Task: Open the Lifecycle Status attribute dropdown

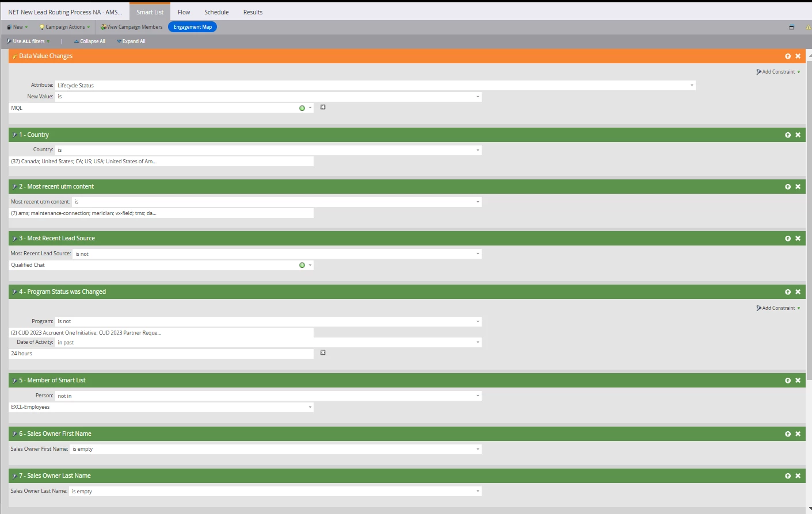Action: [x=692, y=86]
